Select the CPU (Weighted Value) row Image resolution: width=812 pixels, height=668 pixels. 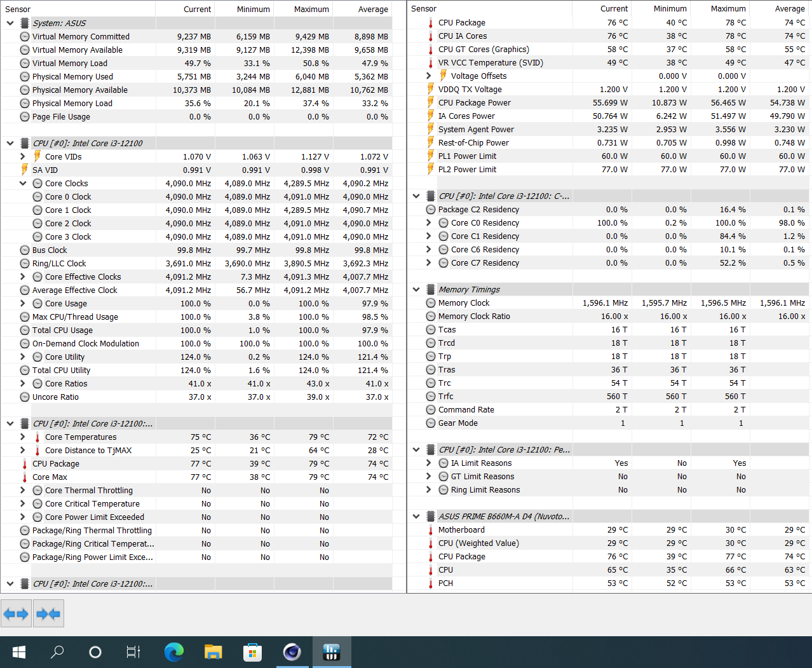click(609, 543)
